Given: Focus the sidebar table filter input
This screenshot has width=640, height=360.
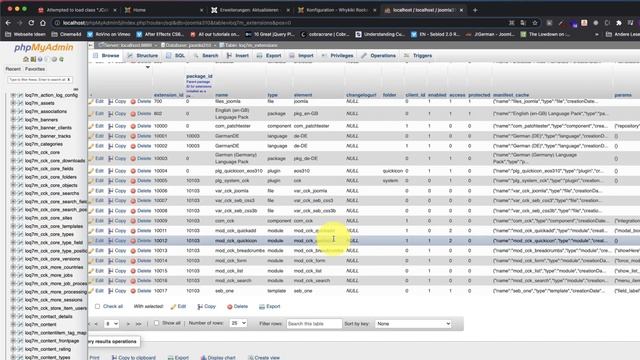Looking at the screenshot, I should 40,80.
